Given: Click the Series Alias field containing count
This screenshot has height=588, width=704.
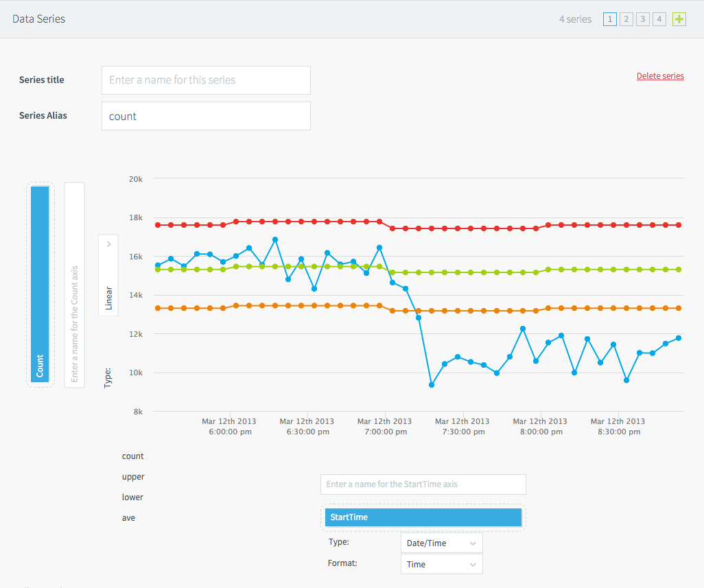Looking at the screenshot, I should 206,116.
